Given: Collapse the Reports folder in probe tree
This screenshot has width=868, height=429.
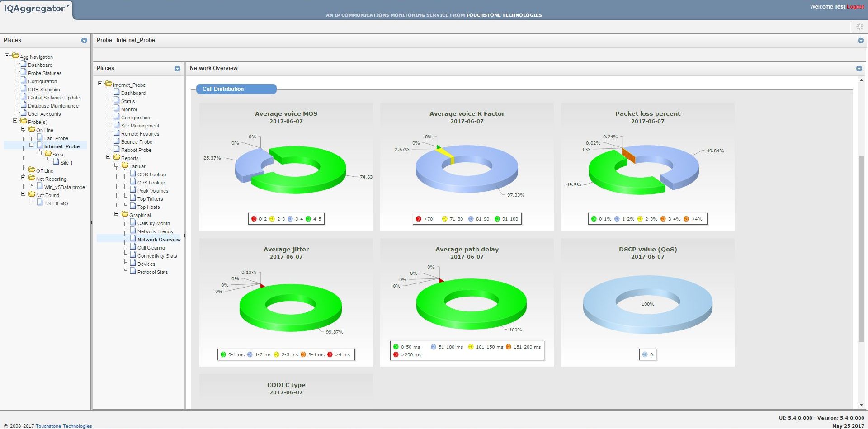Looking at the screenshot, I should tap(108, 157).
